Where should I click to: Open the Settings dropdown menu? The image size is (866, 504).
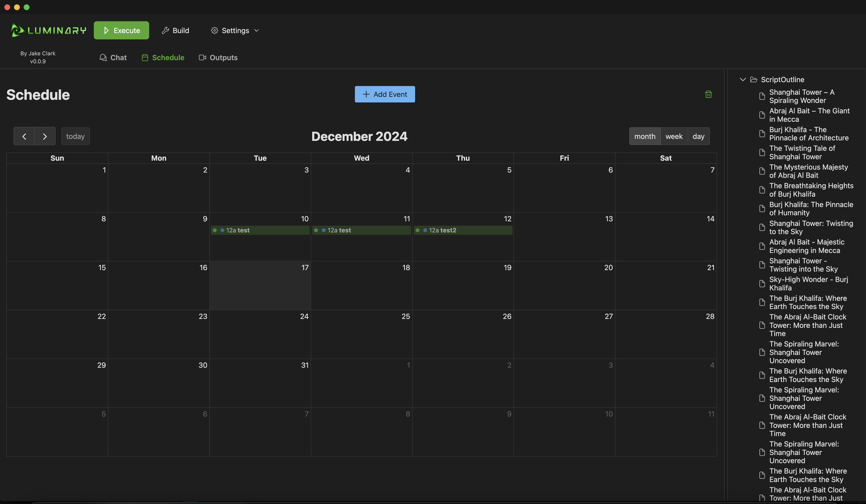click(235, 30)
